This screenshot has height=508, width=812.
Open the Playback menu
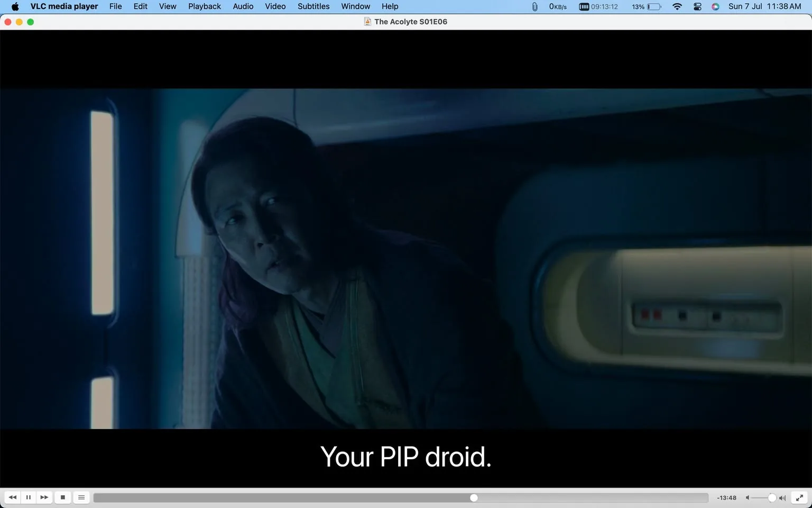(204, 6)
